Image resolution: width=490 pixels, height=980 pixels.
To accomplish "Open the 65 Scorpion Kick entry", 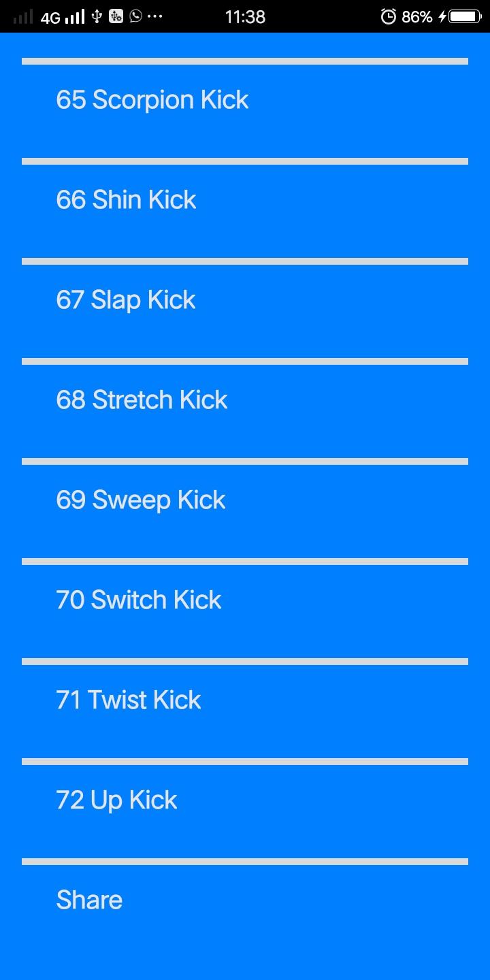I will (152, 100).
